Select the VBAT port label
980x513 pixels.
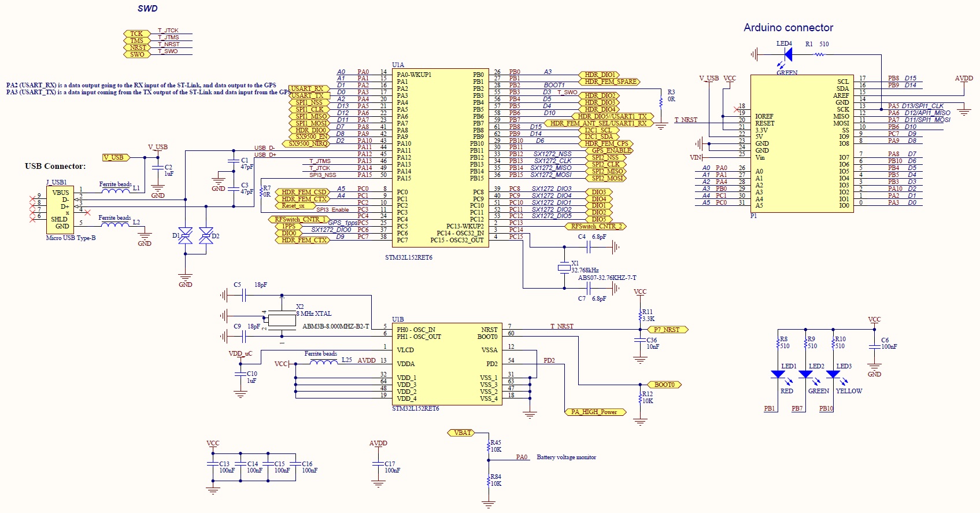461,433
